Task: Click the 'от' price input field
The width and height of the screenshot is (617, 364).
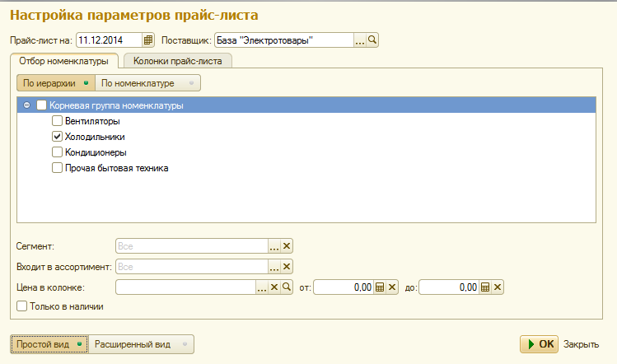Action: (x=343, y=287)
